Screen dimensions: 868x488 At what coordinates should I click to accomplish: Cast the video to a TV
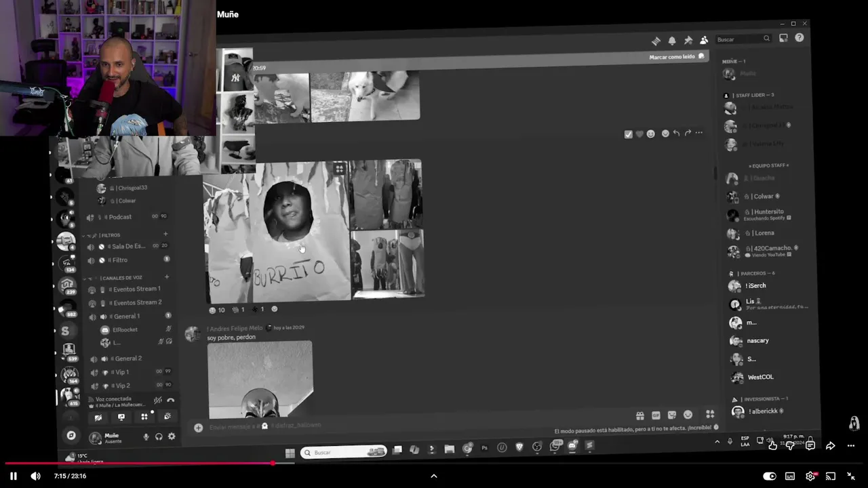(831, 476)
